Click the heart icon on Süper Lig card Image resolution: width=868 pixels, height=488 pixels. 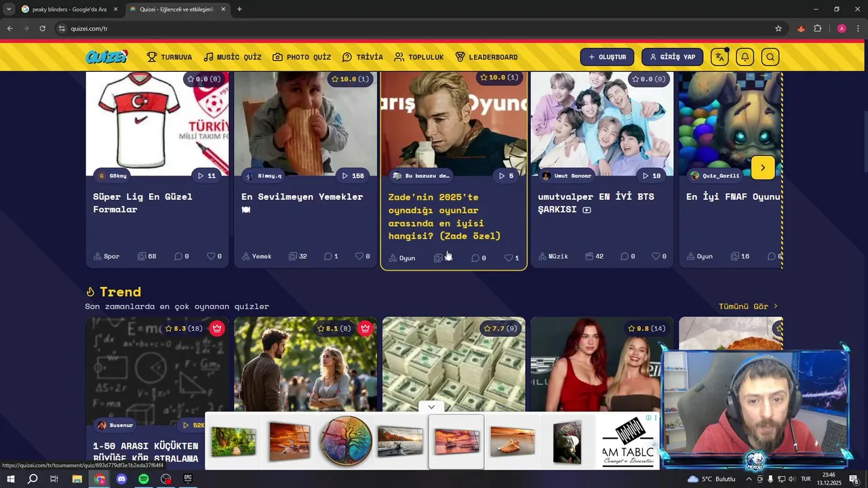pos(211,256)
